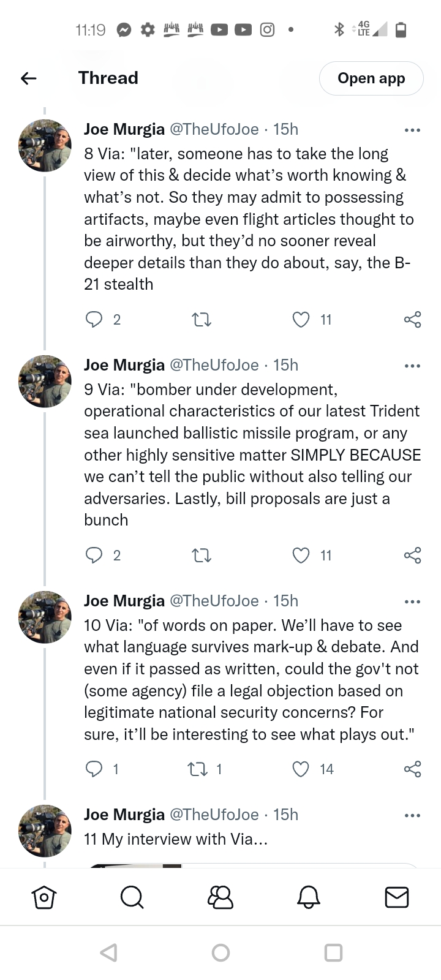441x980 pixels.
Task: Open Notifications with the bell icon
Action: (x=309, y=897)
